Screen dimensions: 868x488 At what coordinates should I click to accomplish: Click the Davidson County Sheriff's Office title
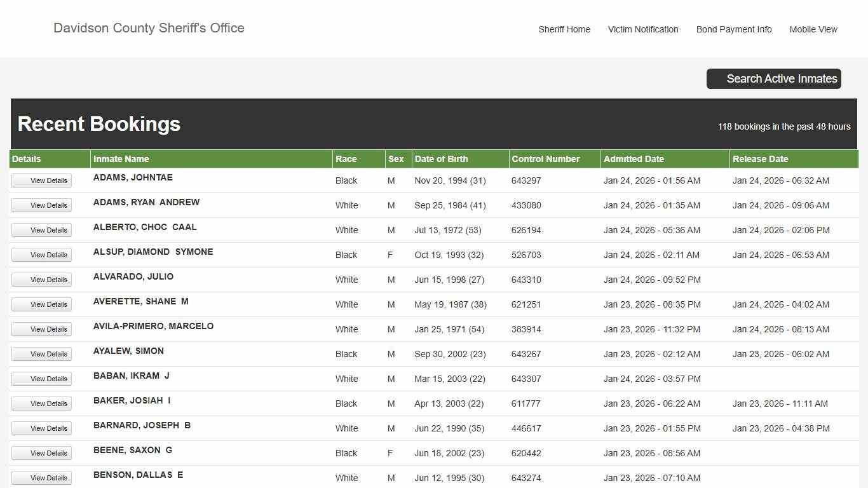(x=149, y=28)
